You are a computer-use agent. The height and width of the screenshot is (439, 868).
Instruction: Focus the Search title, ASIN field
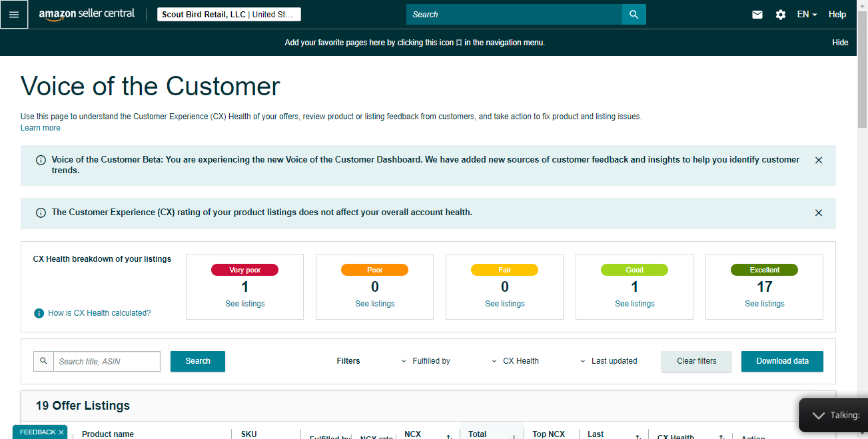[107, 361]
